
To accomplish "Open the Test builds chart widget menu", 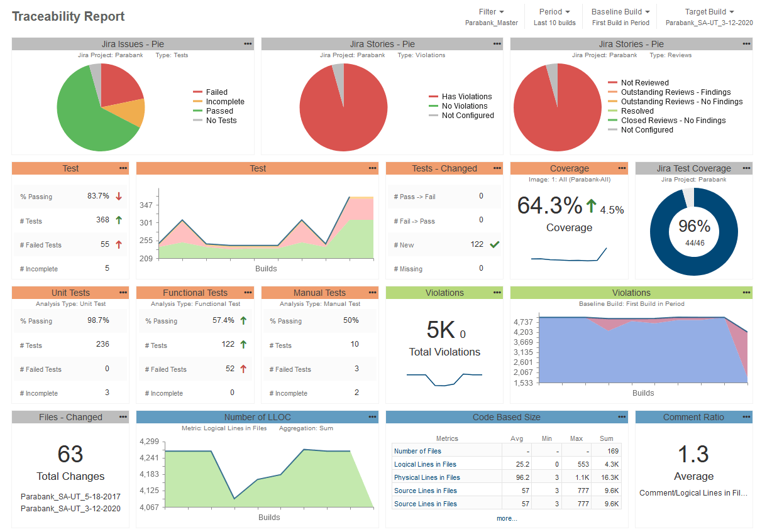I will (x=373, y=168).
